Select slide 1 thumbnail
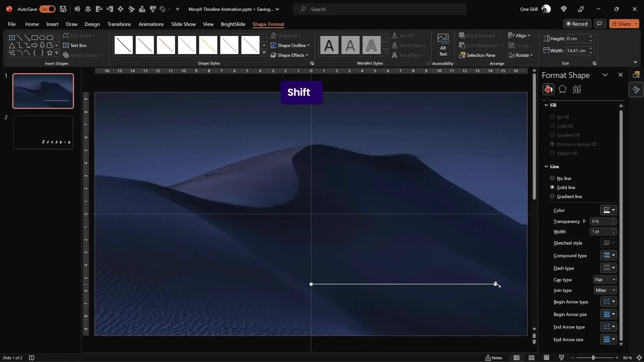Image resolution: width=644 pixels, height=362 pixels. tap(43, 91)
